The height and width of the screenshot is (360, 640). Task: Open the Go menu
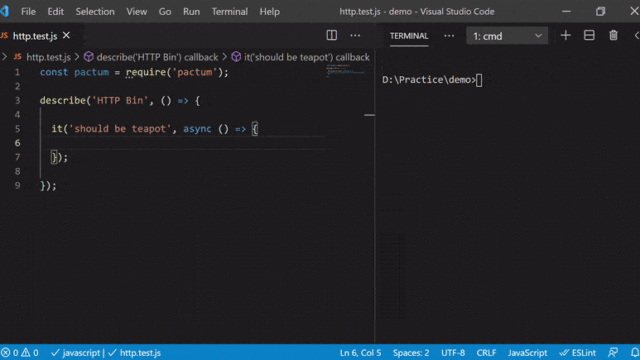tap(164, 11)
